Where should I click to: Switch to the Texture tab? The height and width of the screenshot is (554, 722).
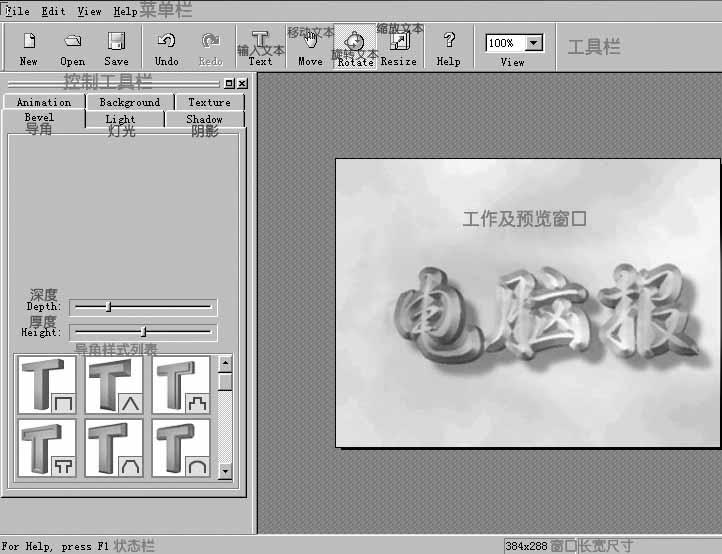click(x=209, y=102)
